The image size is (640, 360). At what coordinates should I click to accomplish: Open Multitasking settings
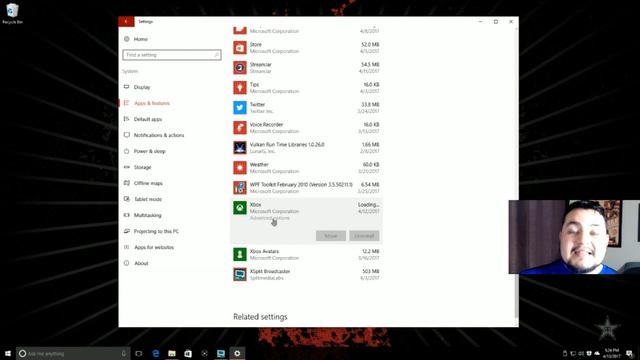pos(147,215)
